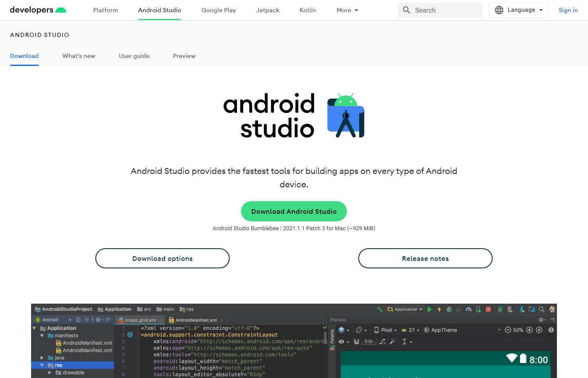Screen dimensions: 588x378
Task: Click the green Download Android Studio button
Action: click(x=294, y=211)
